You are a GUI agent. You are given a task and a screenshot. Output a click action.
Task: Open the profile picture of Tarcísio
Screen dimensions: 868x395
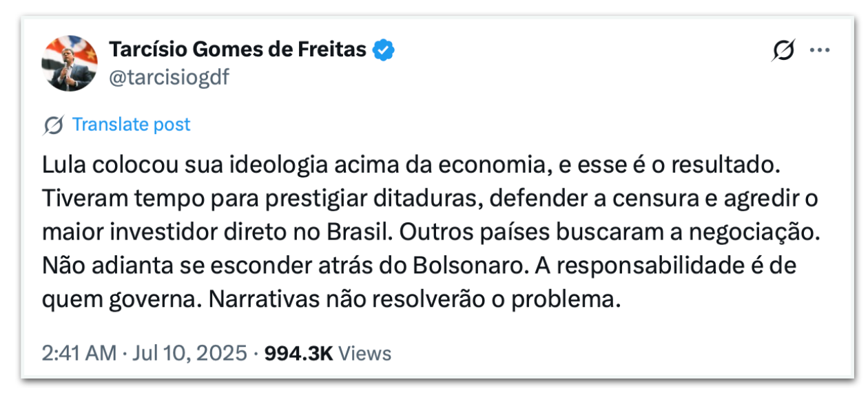click(70, 63)
